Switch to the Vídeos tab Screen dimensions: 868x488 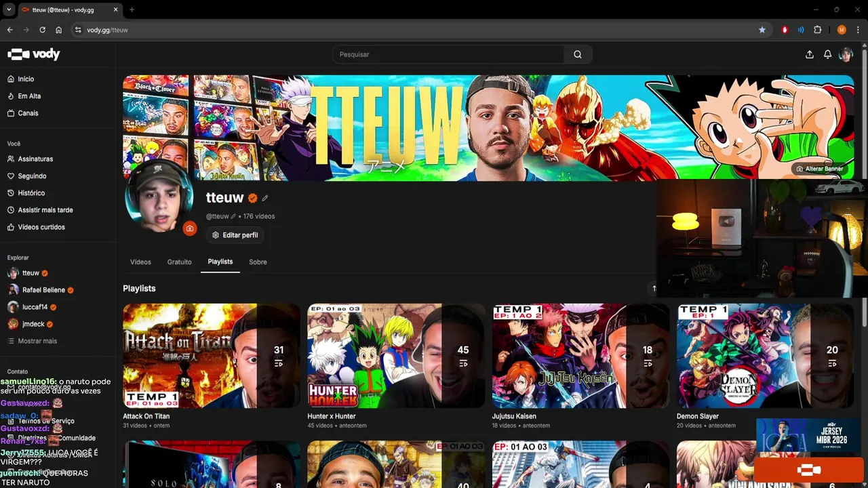coord(140,262)
